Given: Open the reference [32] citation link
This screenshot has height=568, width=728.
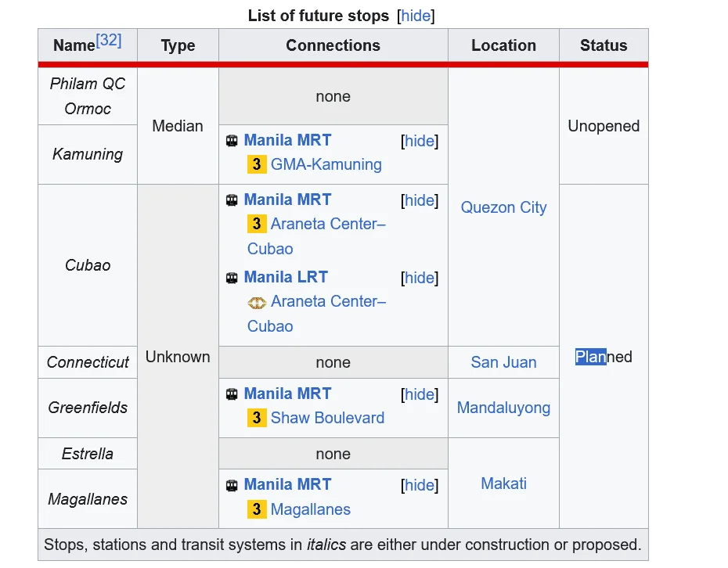Looking at the screenshot, I should (x=109, y=40).
